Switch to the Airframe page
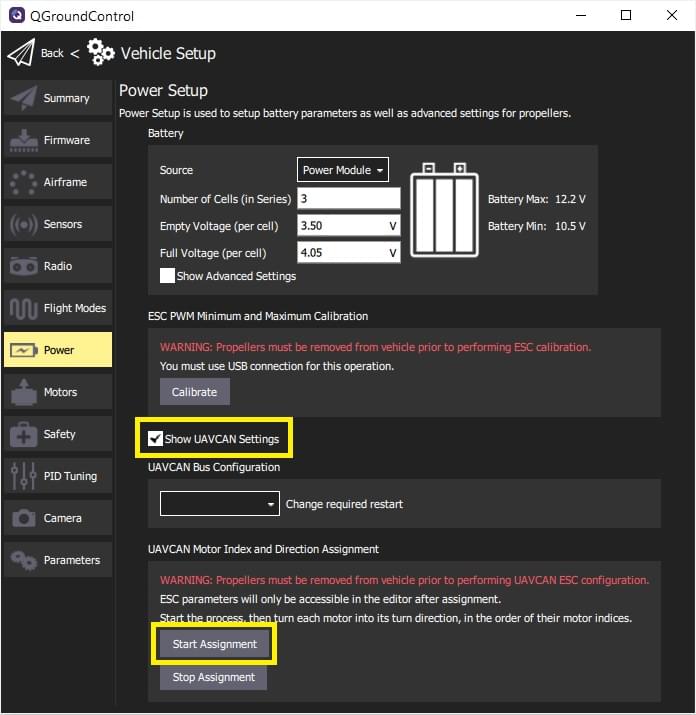The height and width of the screenshot is (715, 696). pos(58,182)
